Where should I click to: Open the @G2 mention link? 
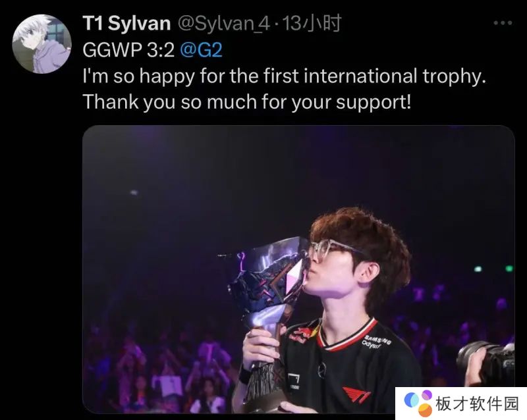[x=201, y=50]
